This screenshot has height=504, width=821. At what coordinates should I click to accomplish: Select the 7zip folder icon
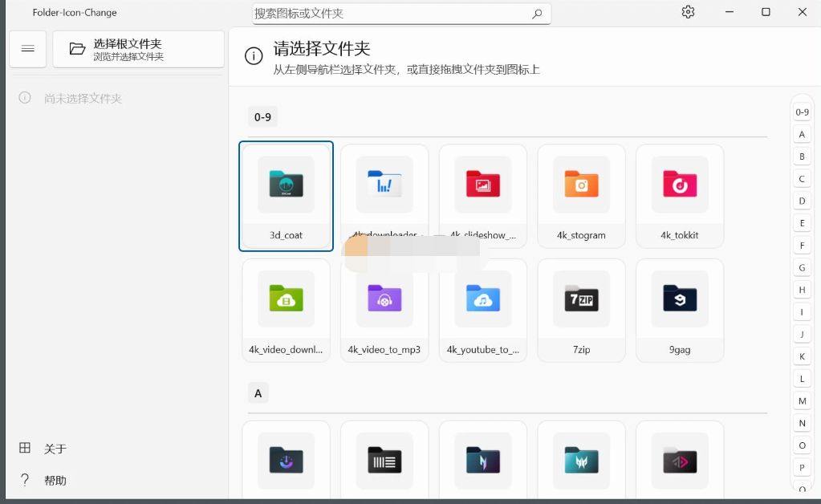pos(581,299)
